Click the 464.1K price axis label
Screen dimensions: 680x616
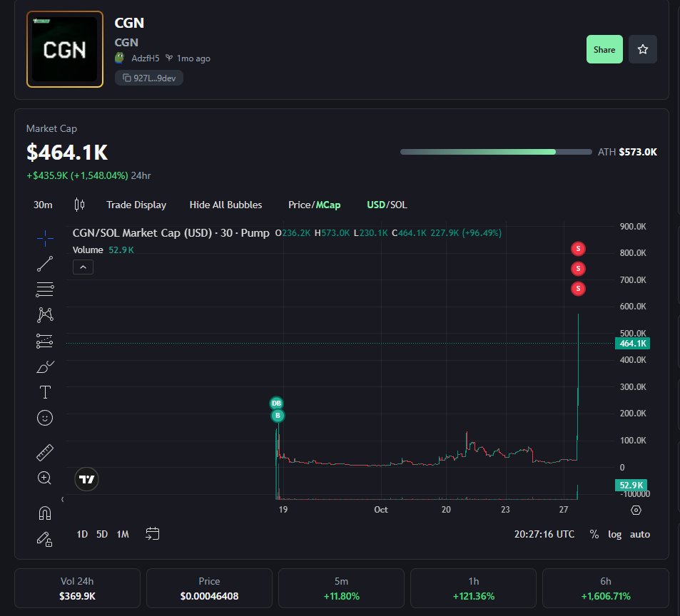[x=632, y=344]
